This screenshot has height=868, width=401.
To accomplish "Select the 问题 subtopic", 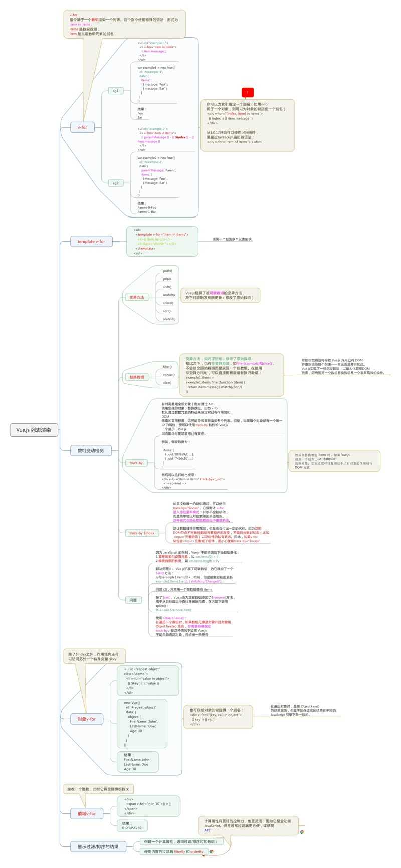I will tap(133, 600).
